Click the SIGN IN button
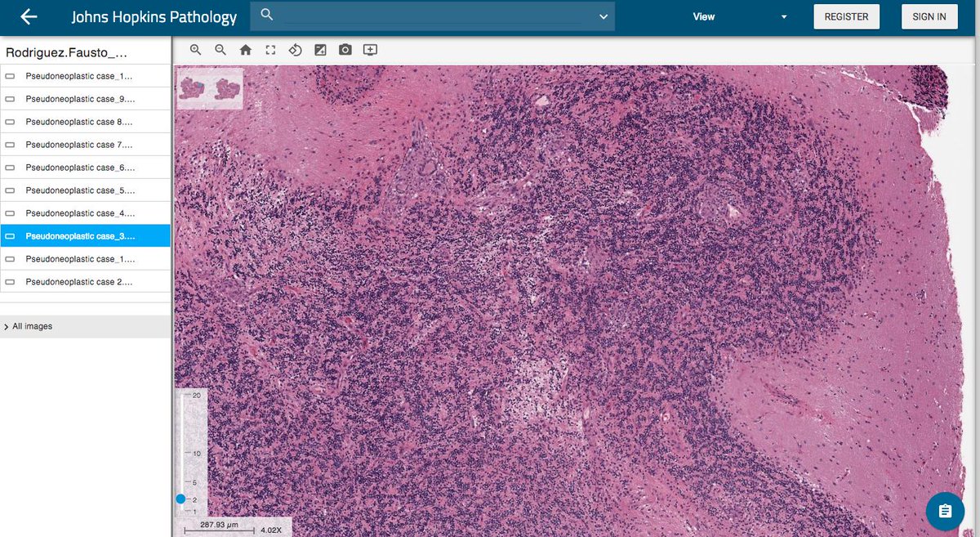 [x=929, y=16]
